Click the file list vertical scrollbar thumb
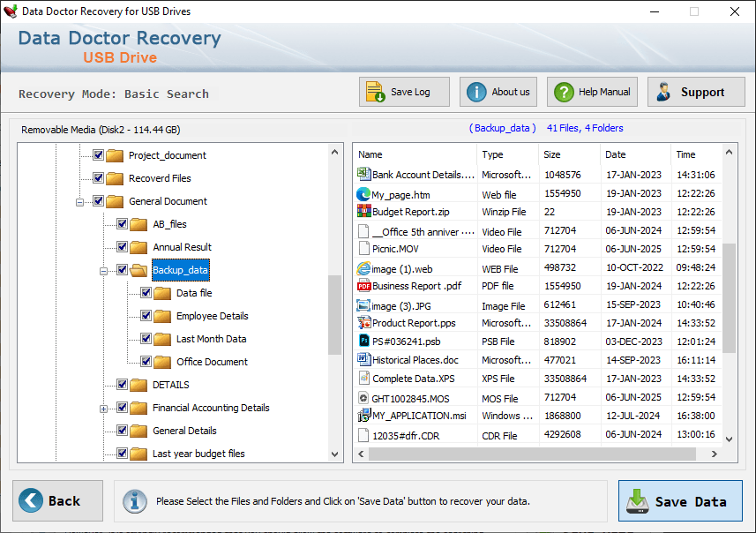Image resolution: width=756 pixels, height=533 pixels. tap(729, 298)
